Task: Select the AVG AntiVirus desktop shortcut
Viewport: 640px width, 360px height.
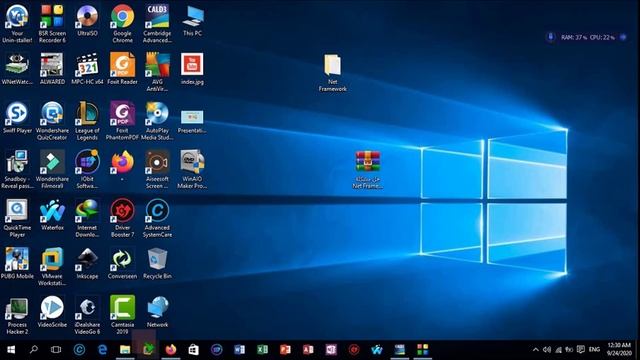Action: click(157, 72)
